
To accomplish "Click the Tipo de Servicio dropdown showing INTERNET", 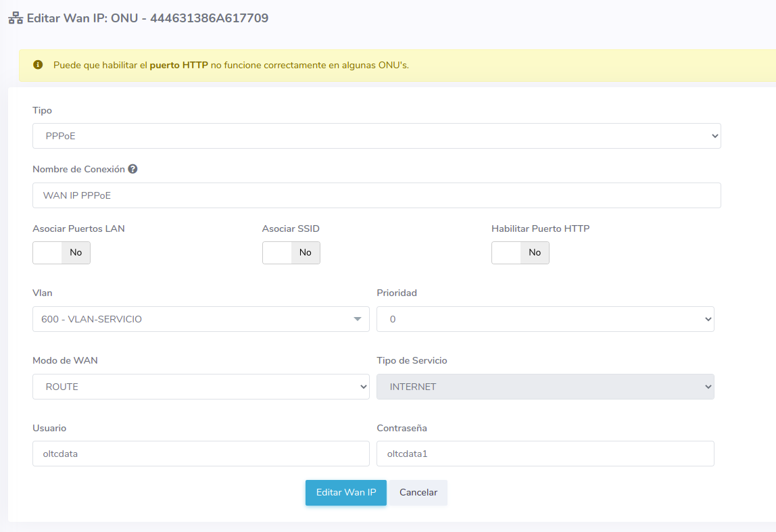I will point(545,387).
